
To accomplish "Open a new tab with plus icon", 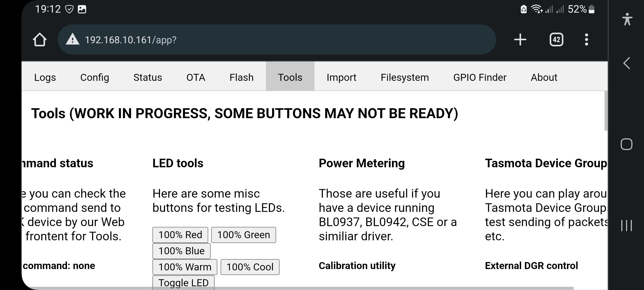I will point(520,40).
